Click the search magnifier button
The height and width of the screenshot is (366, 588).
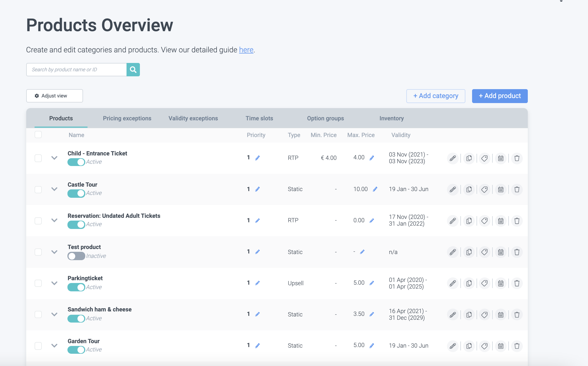(133, 70)
